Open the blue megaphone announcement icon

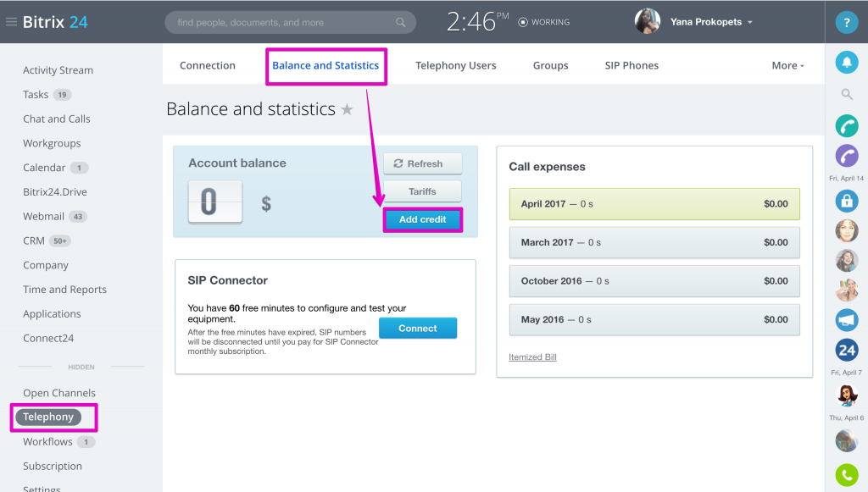pos(847,320)
